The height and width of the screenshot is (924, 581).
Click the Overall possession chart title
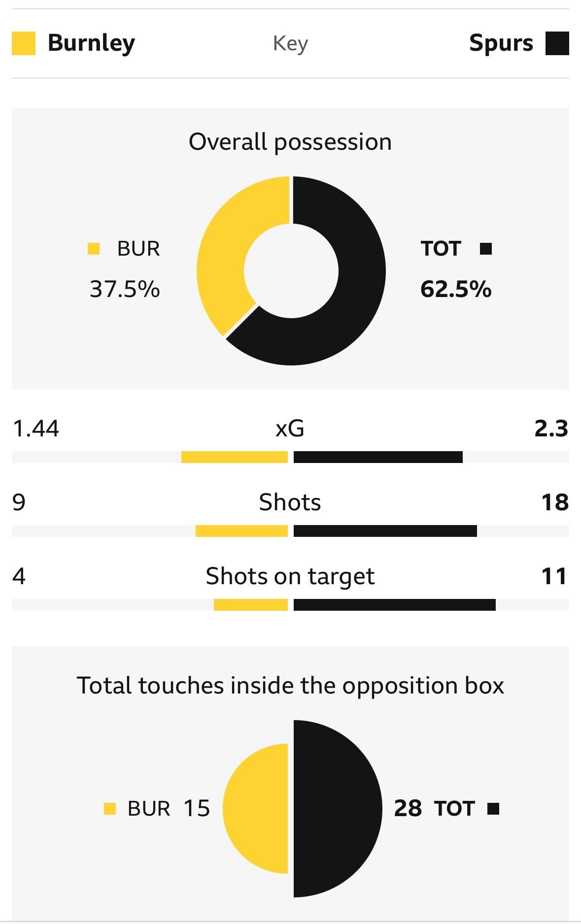tap(290, 142)
